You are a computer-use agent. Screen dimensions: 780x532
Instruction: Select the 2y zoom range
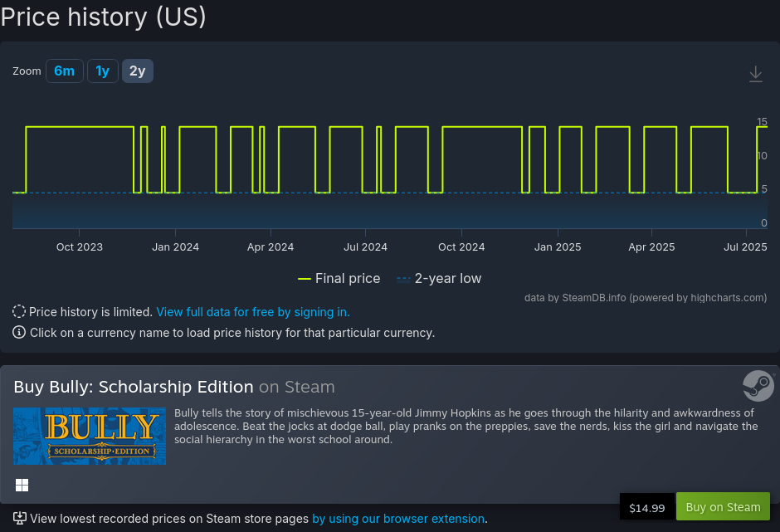(138, 71)
